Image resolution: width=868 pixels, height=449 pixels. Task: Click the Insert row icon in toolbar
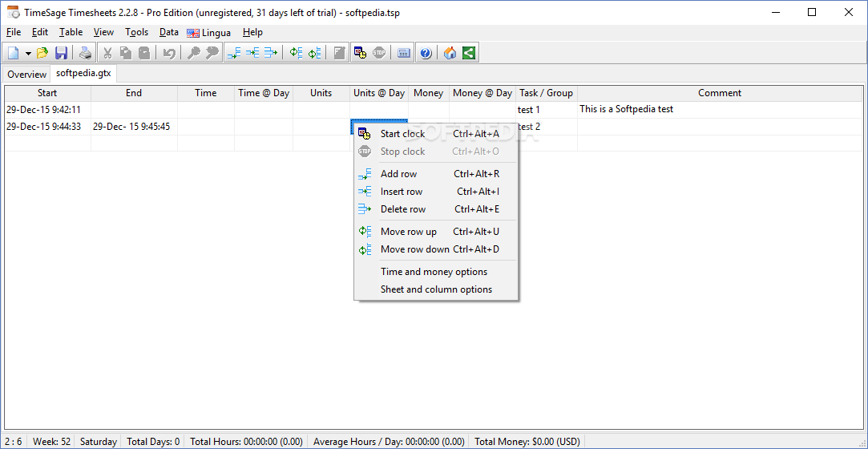(252, 53)
